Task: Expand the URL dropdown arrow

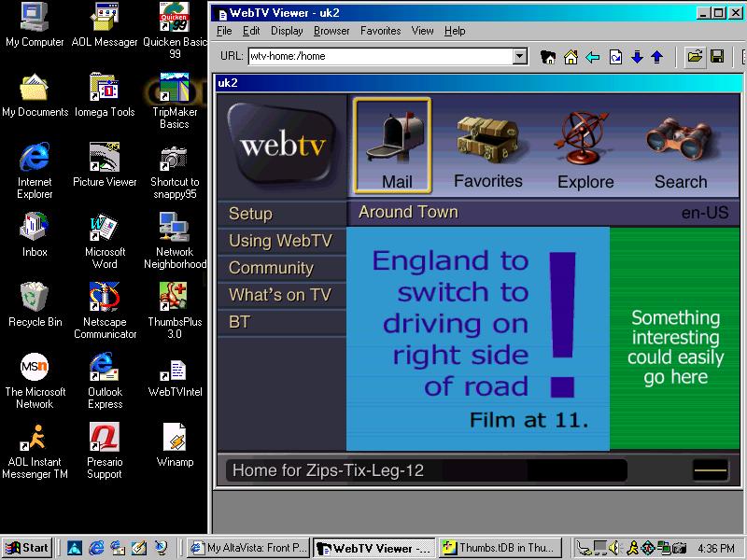Action: [520, 56]
